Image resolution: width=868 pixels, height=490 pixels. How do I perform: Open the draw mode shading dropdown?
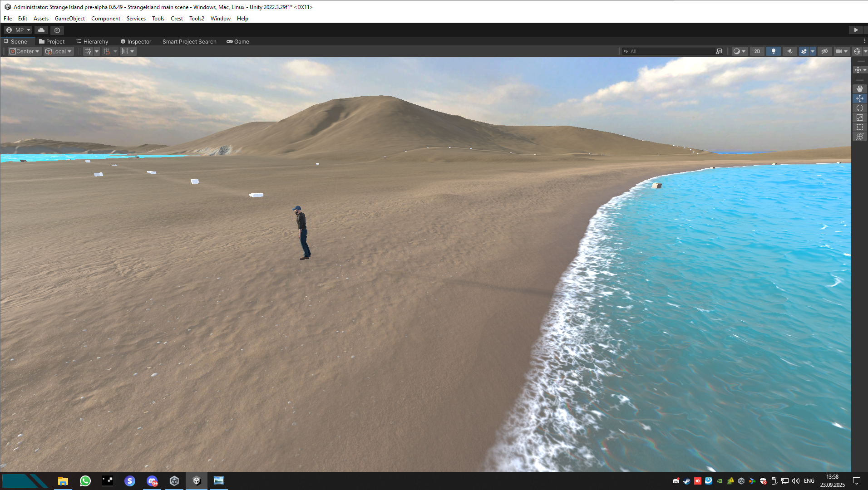[739, 51]
